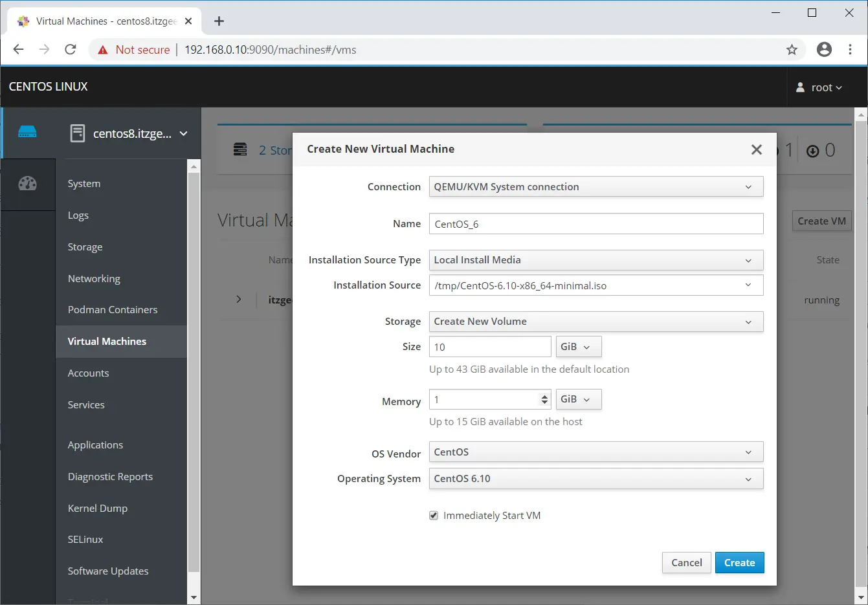868x605 pixels.
Task: Open the Operating System dropdown
Action: (x=596, y=479)
